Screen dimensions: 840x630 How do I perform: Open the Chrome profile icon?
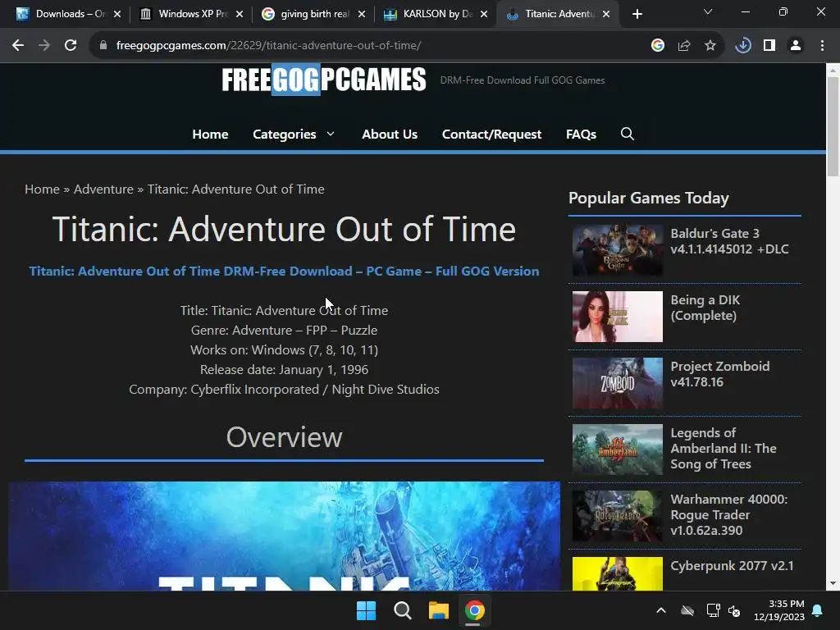point(796,46)
